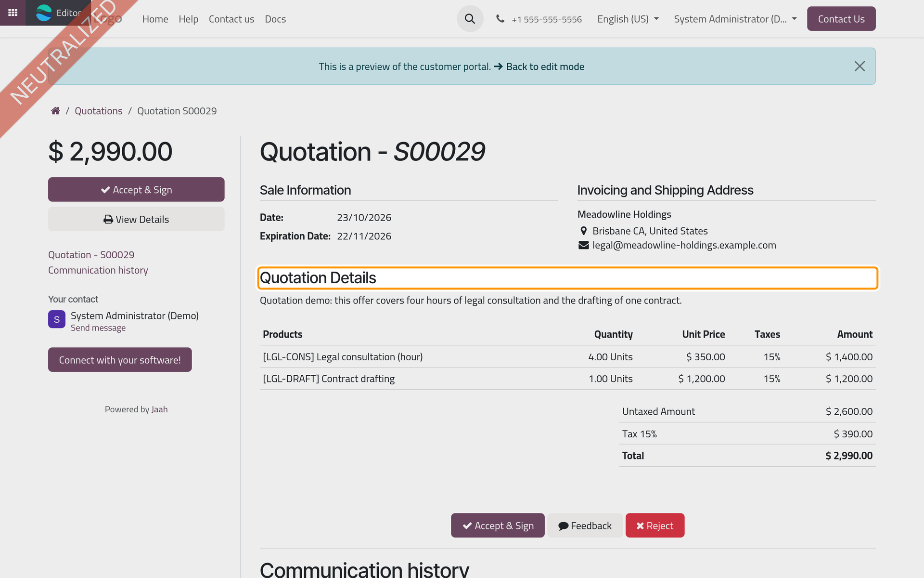Click the S avatar of System Administrator
This screenshot has width=924, height=578.
coord(57,319)
